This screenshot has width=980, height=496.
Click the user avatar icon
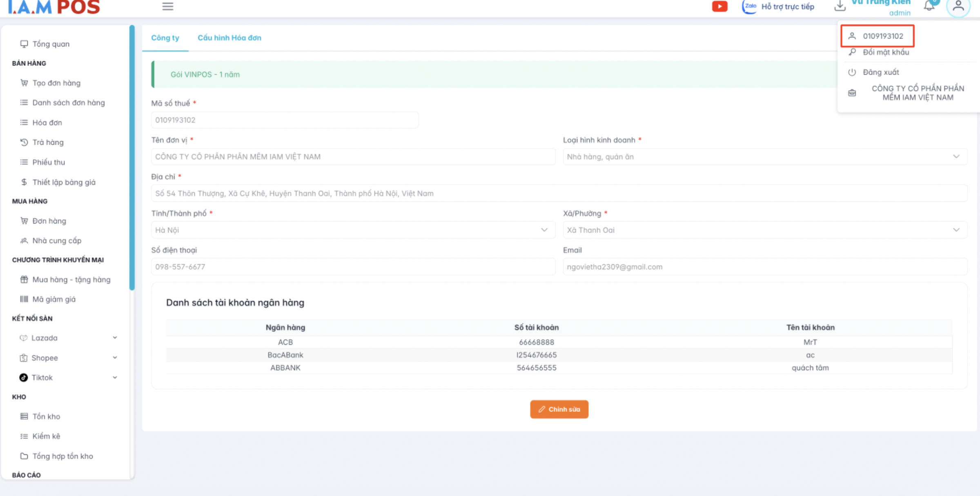(958, 7)
